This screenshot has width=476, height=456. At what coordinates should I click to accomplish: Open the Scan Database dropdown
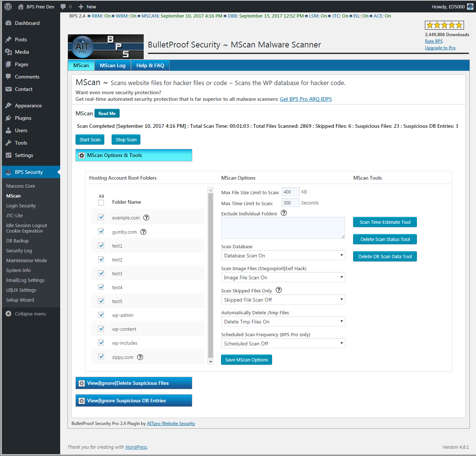point(283,256)
